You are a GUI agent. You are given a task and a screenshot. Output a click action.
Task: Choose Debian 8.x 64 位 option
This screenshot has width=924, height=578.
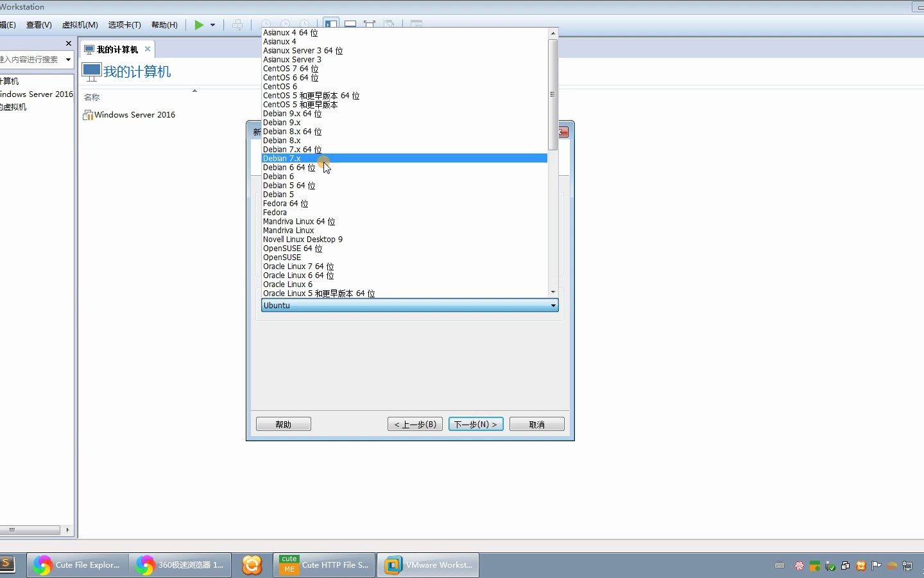(404, 132)
